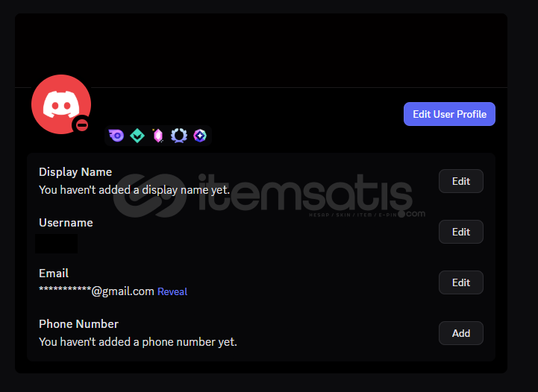Viewport: 538px width, 392px height.
Task: Click the "haven't added a phone number" text
Action: [138, 342]
